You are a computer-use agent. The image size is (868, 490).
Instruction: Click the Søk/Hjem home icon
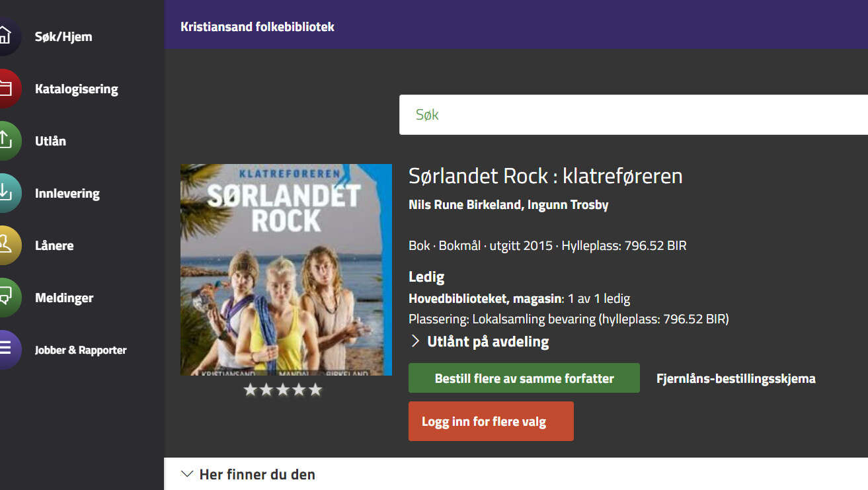pos(5,36)
